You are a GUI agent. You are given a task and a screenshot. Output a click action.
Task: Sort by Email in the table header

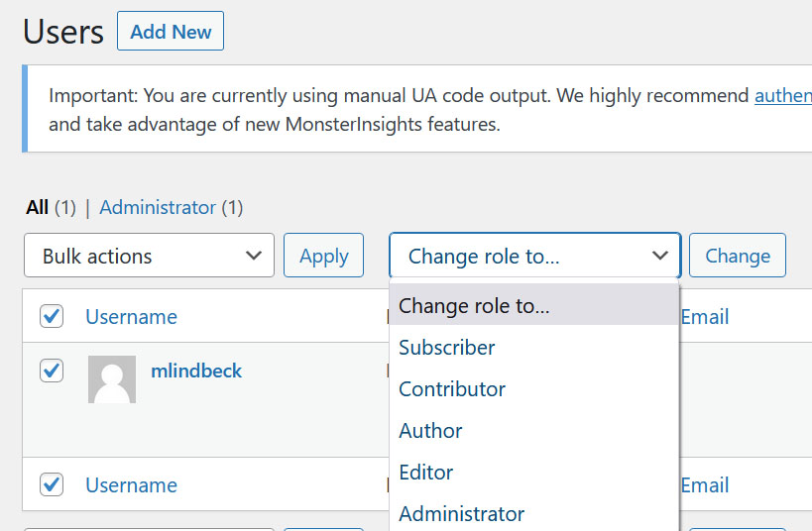[x=705, y=317]
